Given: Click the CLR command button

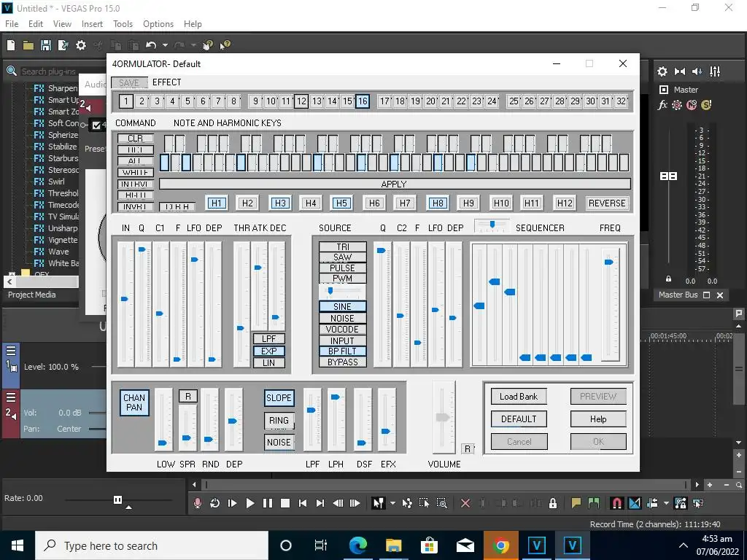Looking at the screenshot, I should (135, 138).
